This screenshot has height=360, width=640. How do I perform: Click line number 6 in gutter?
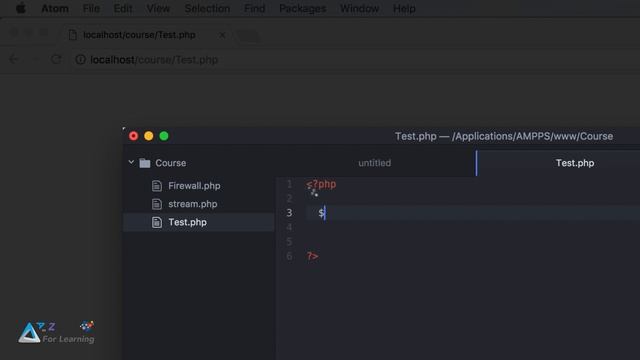tap(289, 256)
